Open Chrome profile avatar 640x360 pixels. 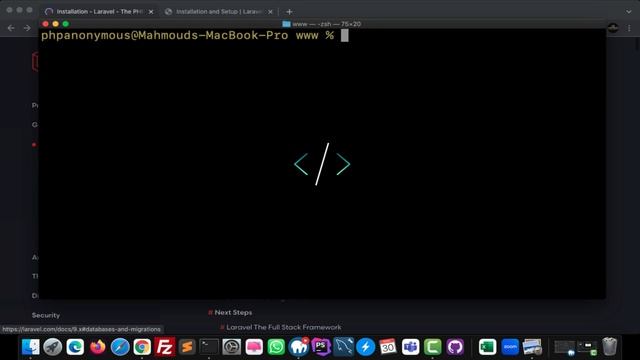click(x=613, y=28)
